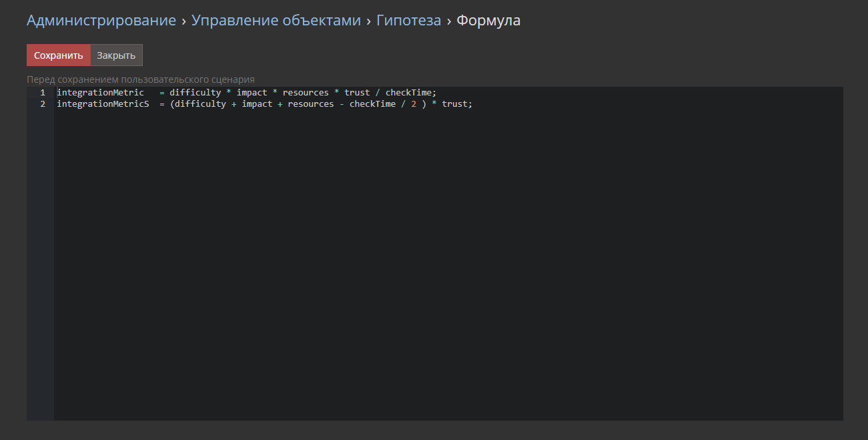Click the word difficulty in line 1
Screen dimensions: 868x440
point(195,93)
